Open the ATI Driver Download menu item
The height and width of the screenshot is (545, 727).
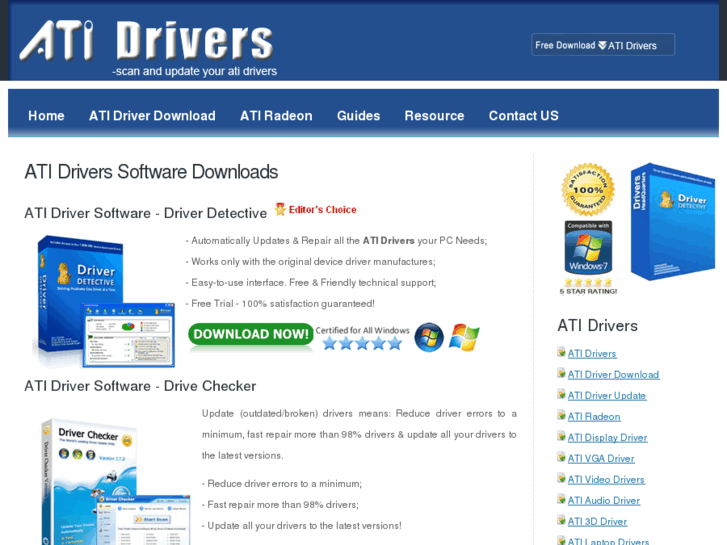(x=152, y=115)
